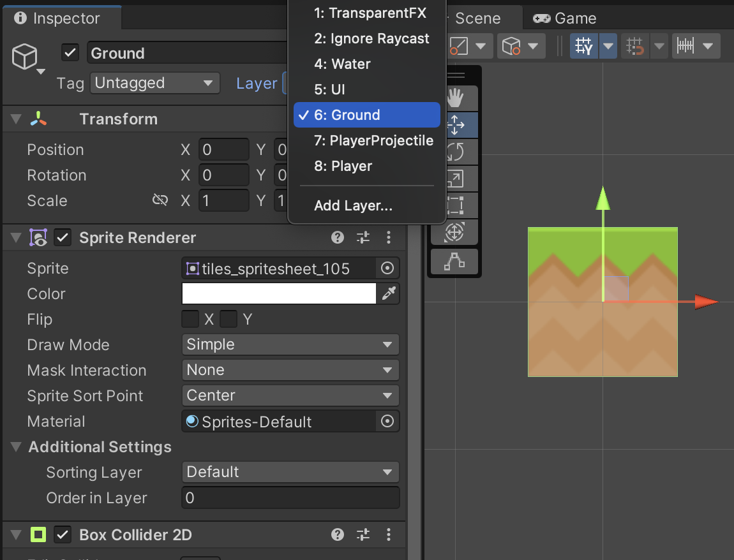Toggle the Ground object active checkbox

(x=70, y=53)
